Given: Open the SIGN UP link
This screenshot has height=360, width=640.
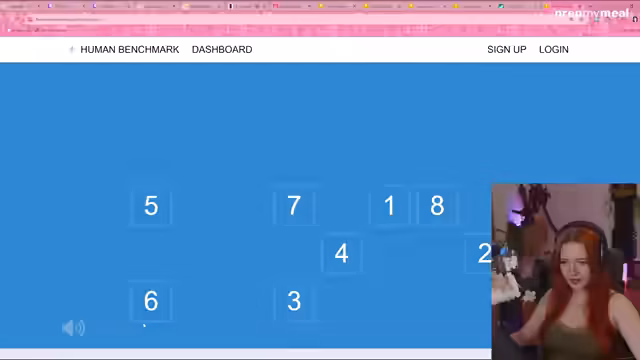Looking at the screenshot, I should click(507, 49).
